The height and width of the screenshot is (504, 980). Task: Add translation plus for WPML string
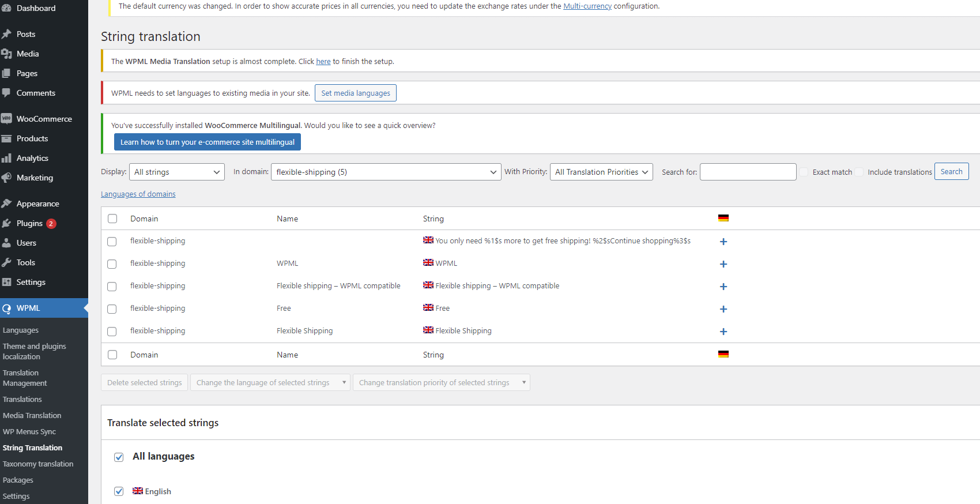point(723,264)
